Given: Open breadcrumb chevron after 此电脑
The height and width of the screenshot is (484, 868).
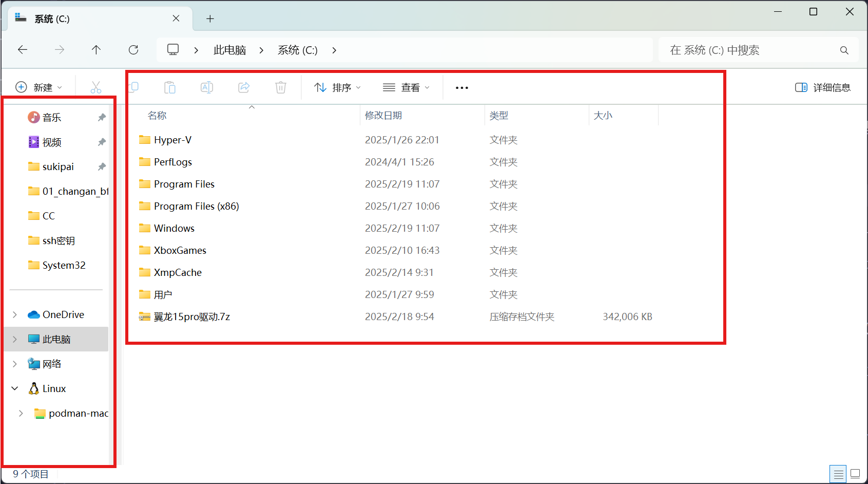Looking at the screenshot, I should tap(261, 50).
